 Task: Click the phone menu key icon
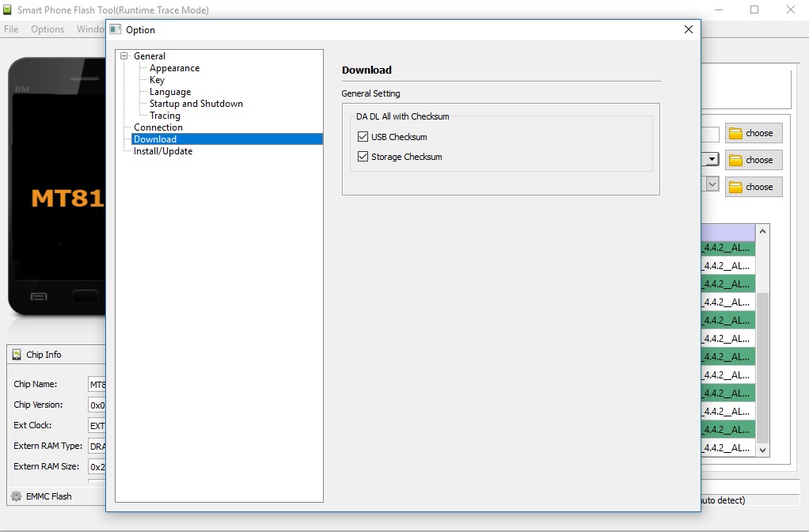[x=39, y=296]
